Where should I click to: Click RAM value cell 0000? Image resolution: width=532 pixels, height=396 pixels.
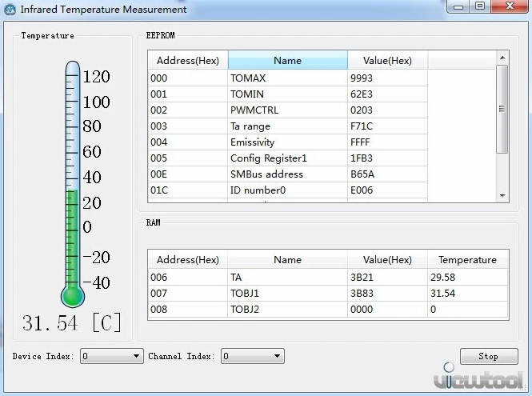387,309
